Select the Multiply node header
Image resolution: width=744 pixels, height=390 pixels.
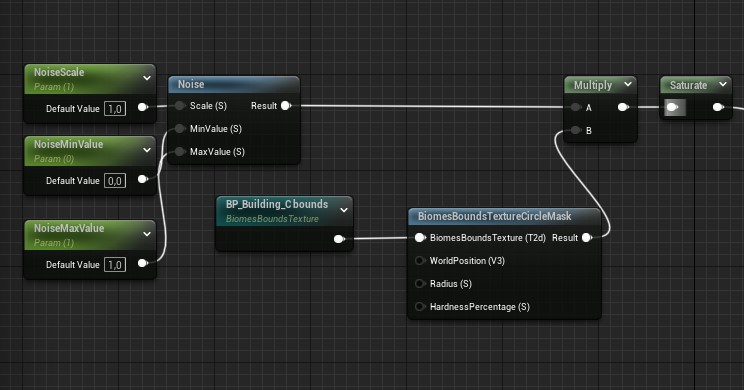[x=601, y=85]
